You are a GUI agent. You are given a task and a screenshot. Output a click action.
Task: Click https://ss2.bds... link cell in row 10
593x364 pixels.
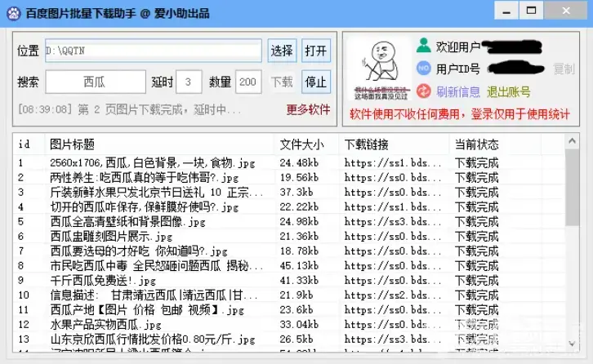(393, 295)
